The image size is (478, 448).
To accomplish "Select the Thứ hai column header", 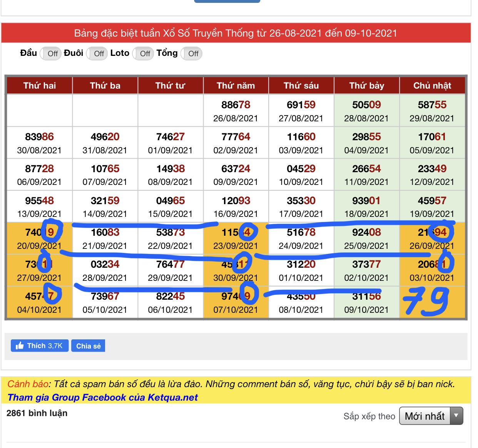I will pos(40,86).
